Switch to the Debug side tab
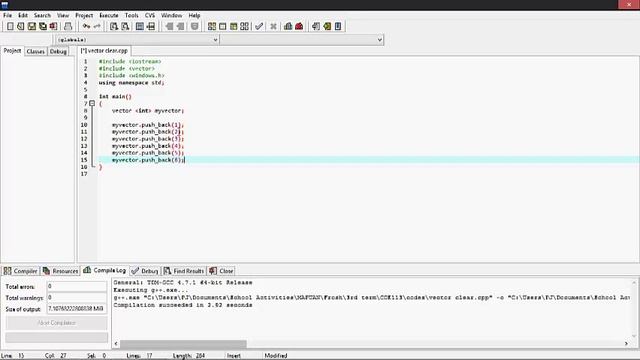This screenshot has width=640, height=360. (58, 51)
